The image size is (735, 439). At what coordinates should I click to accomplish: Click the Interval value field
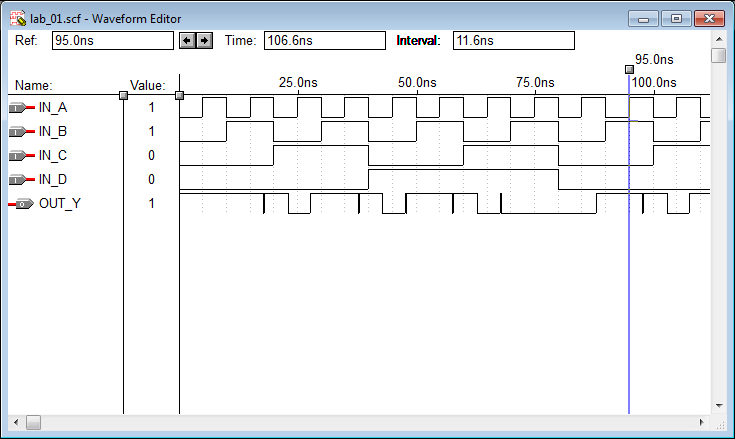click(x=514, y=41)
